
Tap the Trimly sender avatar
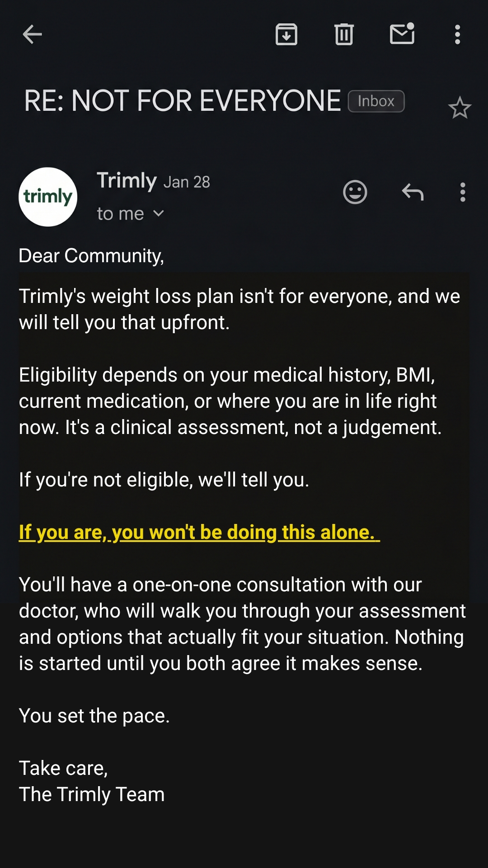(48, 197)
